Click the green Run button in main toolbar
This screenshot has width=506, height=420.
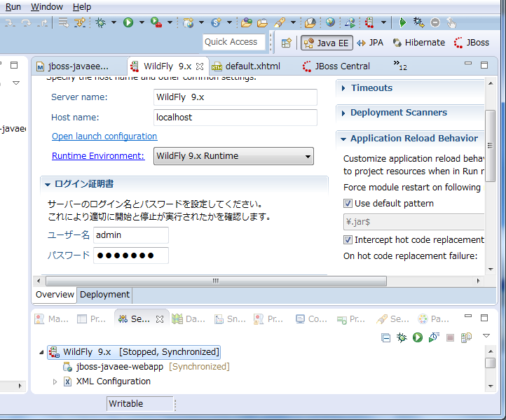coord(128,22)
